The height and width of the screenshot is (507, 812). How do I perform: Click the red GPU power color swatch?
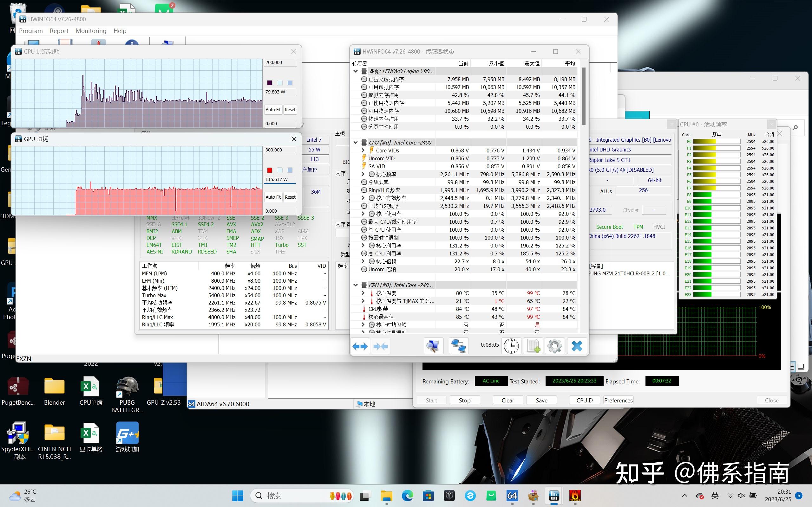click(269, 170)
